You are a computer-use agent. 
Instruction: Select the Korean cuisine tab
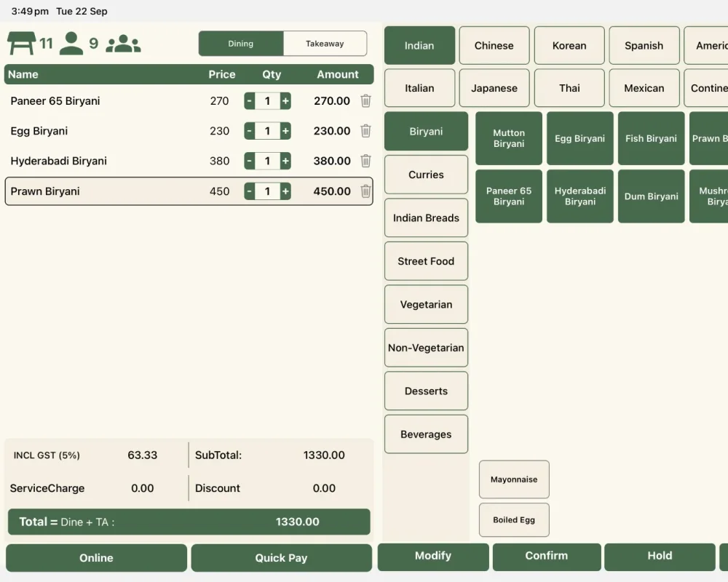pos(570,46)
